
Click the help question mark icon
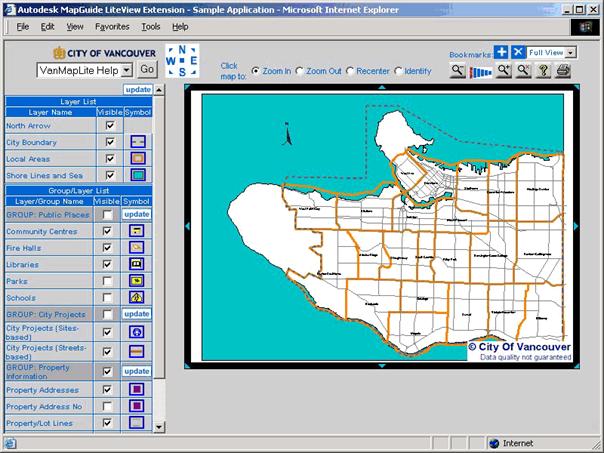543,71
